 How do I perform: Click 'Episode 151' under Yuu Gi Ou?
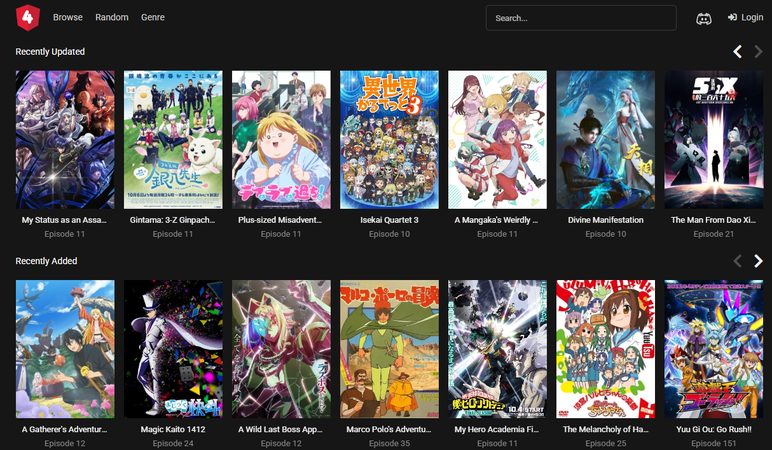click(x=713, y=443)
